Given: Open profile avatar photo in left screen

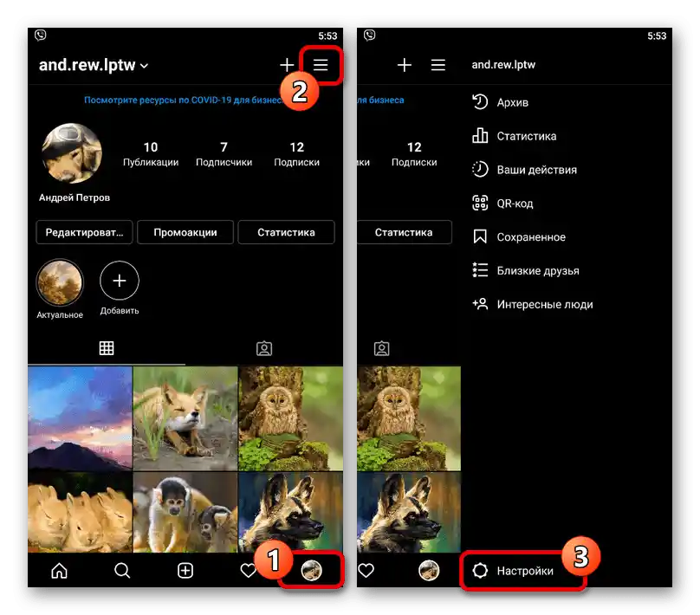Looking at the screenshot, I should 71,153.
